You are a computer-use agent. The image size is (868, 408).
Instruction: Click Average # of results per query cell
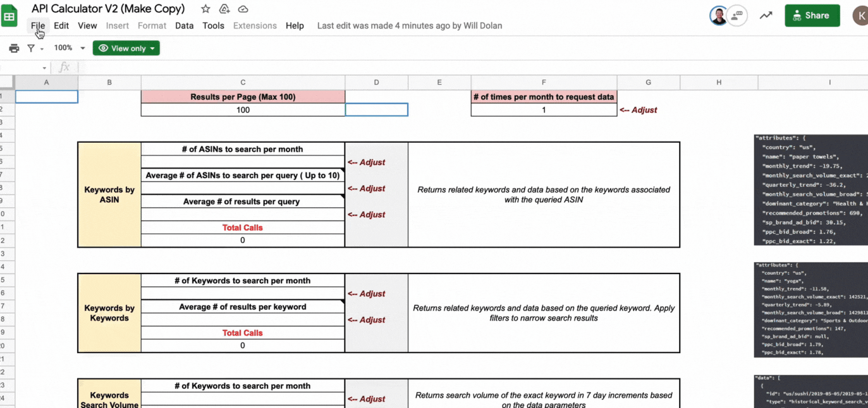point(243,201)
